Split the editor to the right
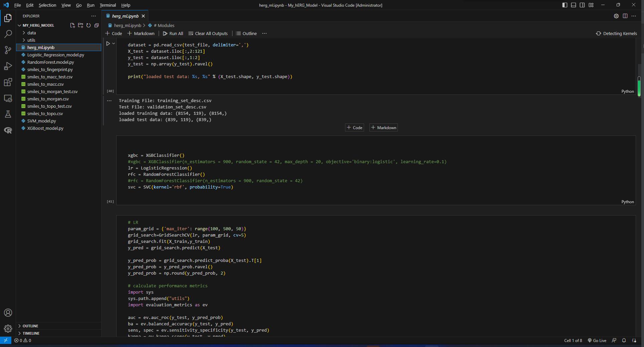Image resolution: width=644 pixels, height=347 pixels. click(x=625, y=16)
